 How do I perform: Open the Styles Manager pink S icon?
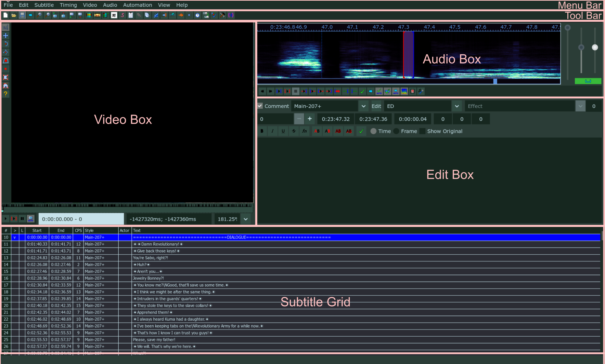[x=123, y=15]
